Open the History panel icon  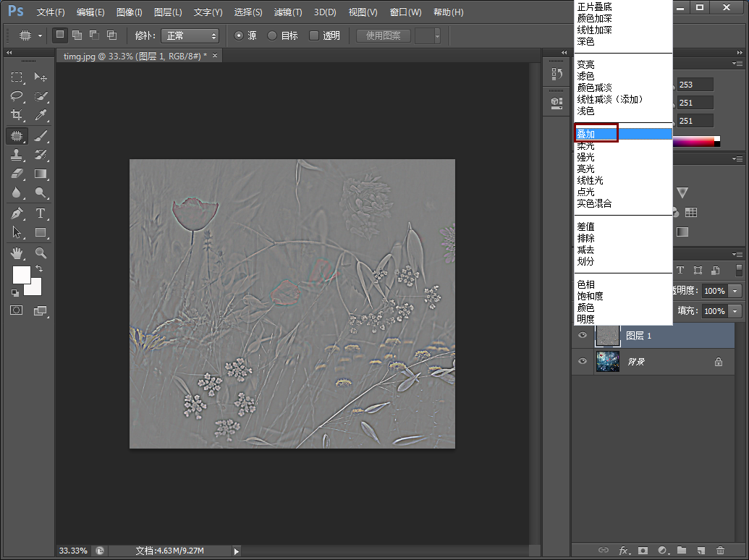pyautogui.click(x=557, y=74)
